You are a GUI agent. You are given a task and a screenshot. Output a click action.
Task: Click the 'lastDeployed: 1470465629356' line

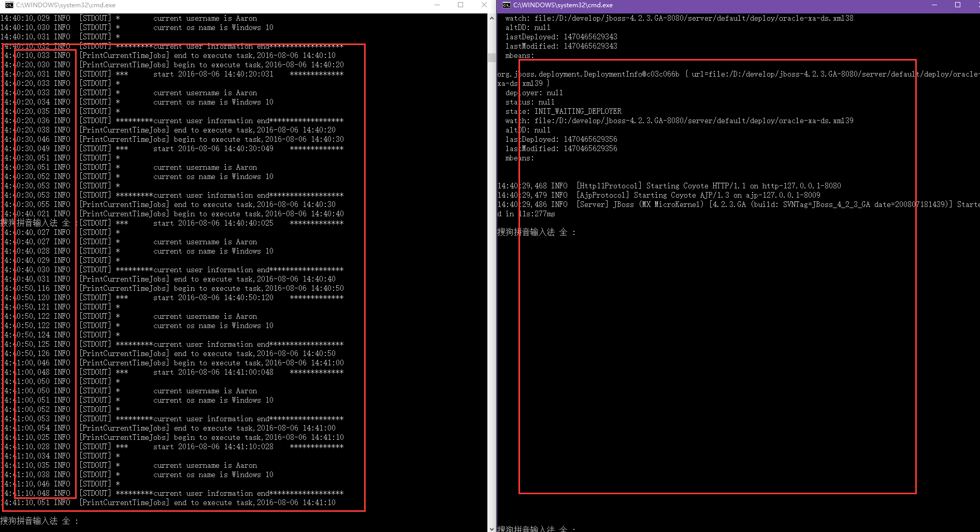point(561,139)
